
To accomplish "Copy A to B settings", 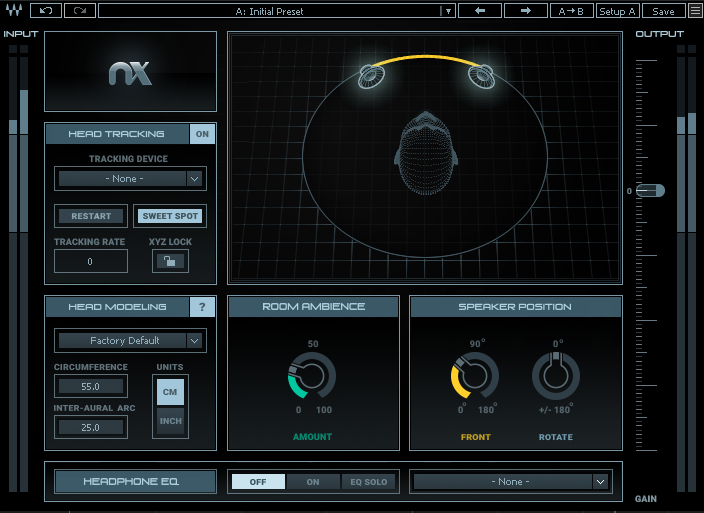I will coord(571,11).
